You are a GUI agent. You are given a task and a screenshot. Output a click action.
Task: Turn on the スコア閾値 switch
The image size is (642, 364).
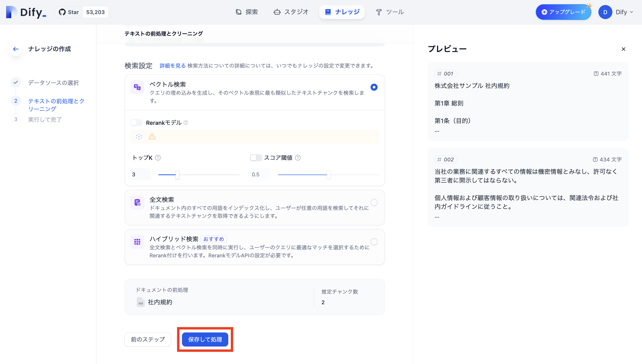click(256, 158)
